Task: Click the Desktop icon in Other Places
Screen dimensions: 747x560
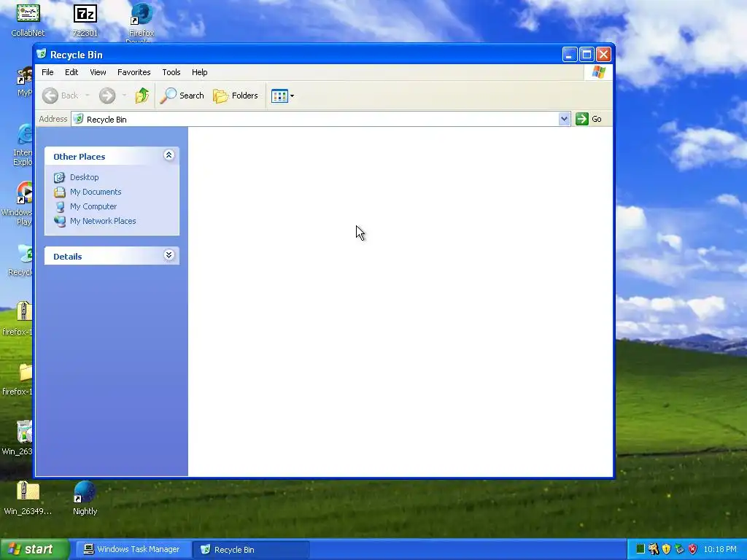Action: point(60,177)
